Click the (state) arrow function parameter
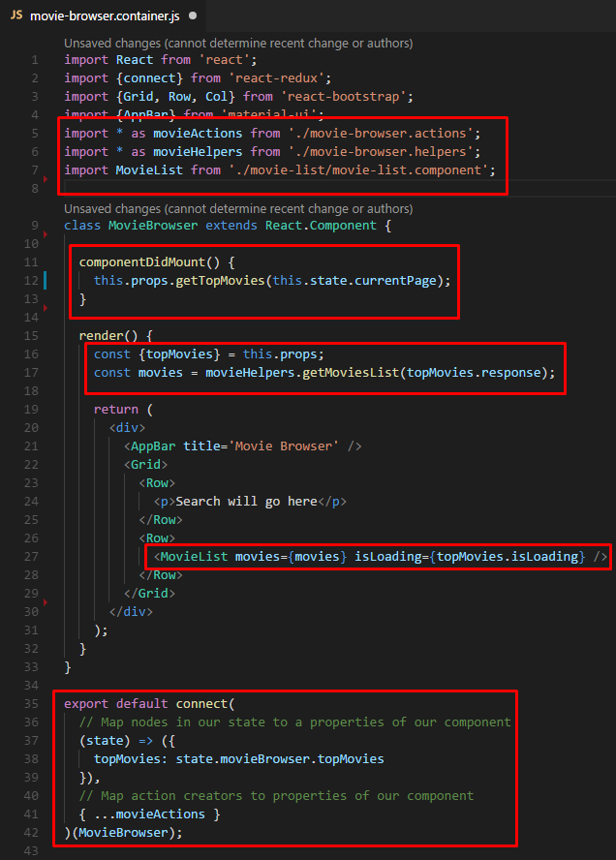Viewport: 616px width, 860px height. pyautogui.click(x=105, y=741)
